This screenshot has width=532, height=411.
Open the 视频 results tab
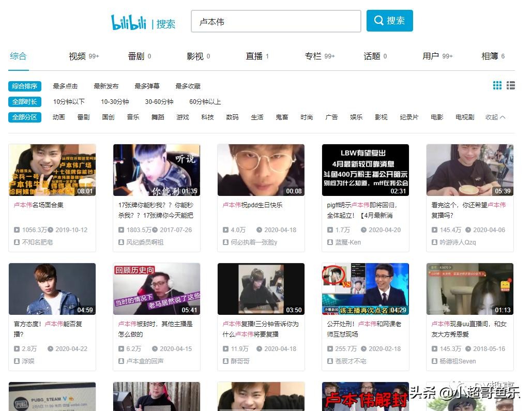[78, 56]
